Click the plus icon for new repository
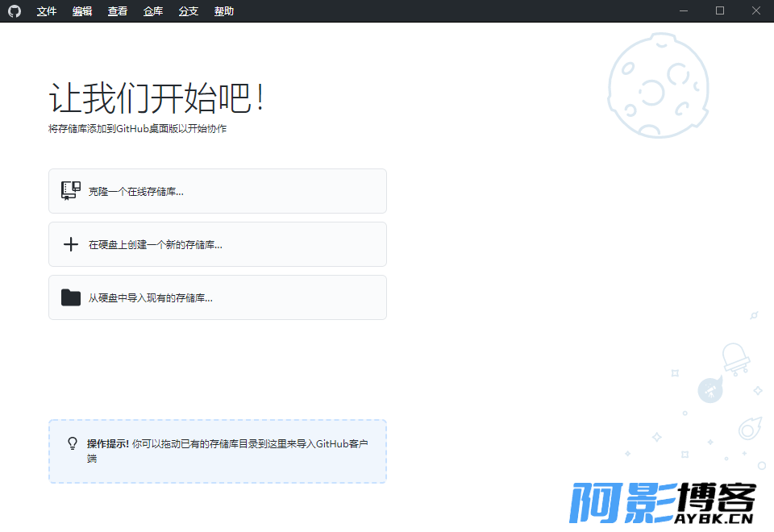This screenshot has width=774, height=532. 71,244
